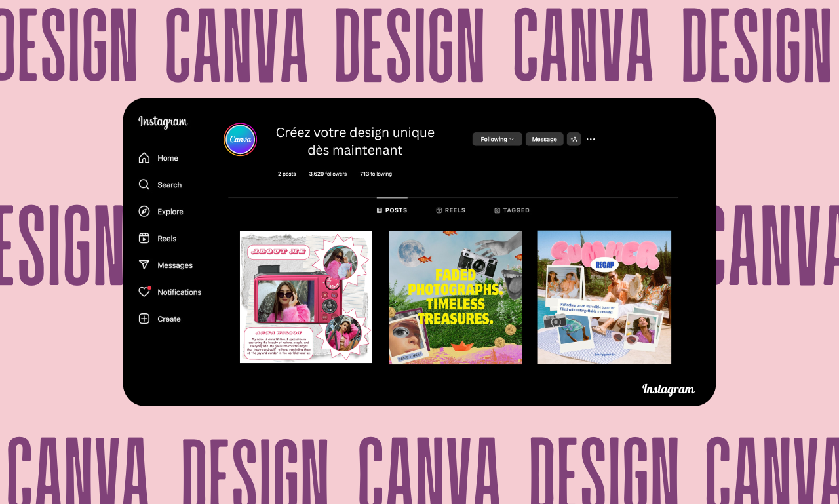
Task: Switch to the POSTS tab
Action: click(x=392, y=210)
